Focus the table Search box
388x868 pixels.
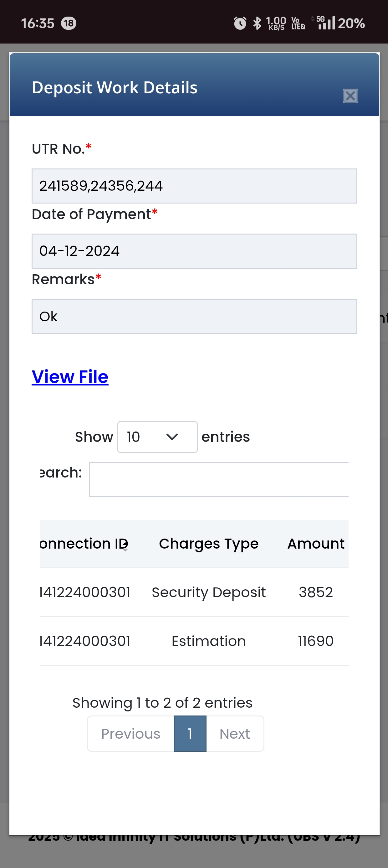(x=219, y=479)
